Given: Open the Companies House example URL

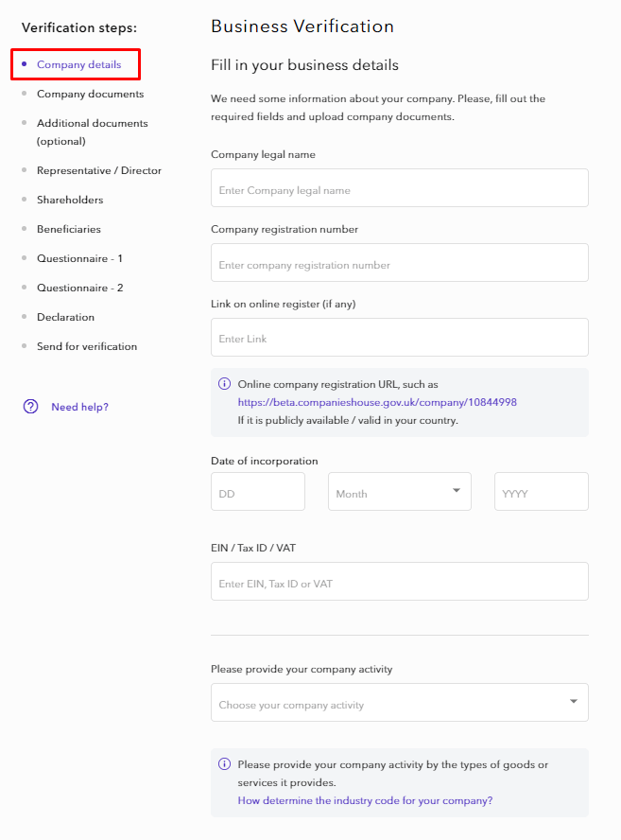Looking at the screenshot, I should click(x=376, y=402).
